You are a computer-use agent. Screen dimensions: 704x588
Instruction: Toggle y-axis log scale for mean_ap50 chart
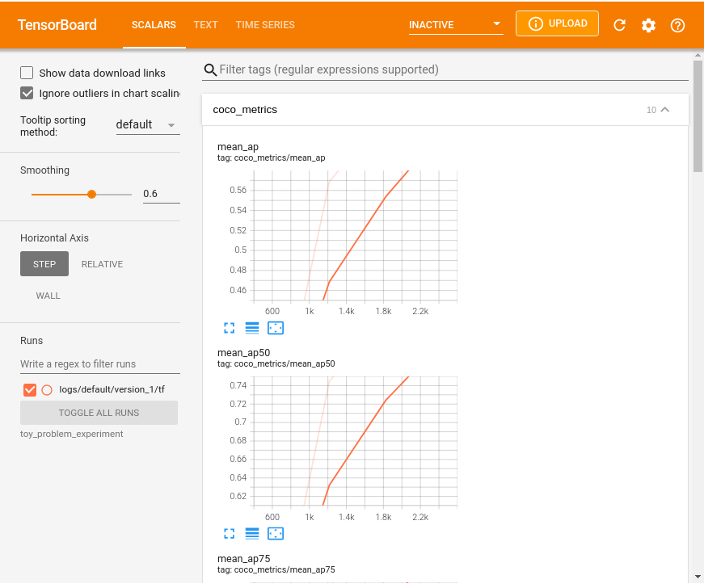coord(252,534)
